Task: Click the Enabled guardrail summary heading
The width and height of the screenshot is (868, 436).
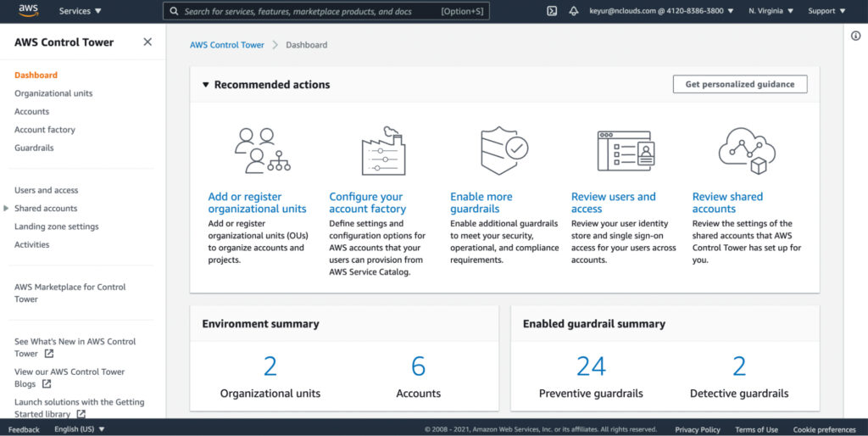Action: (x=594, y=324)
